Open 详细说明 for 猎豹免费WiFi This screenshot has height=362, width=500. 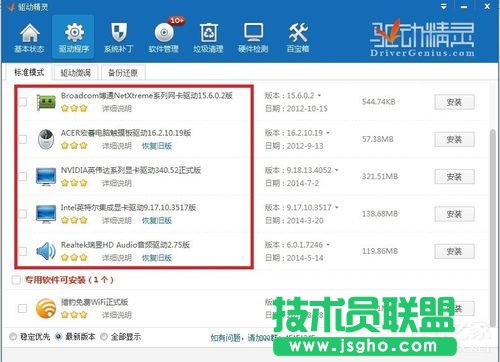117,315
